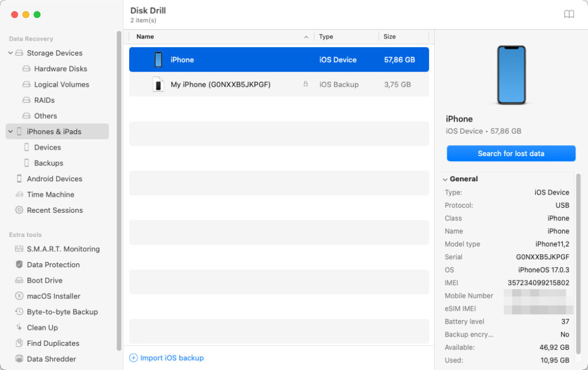Click the Byte-to-byte Backup clock icon

[x=19, y=311]
